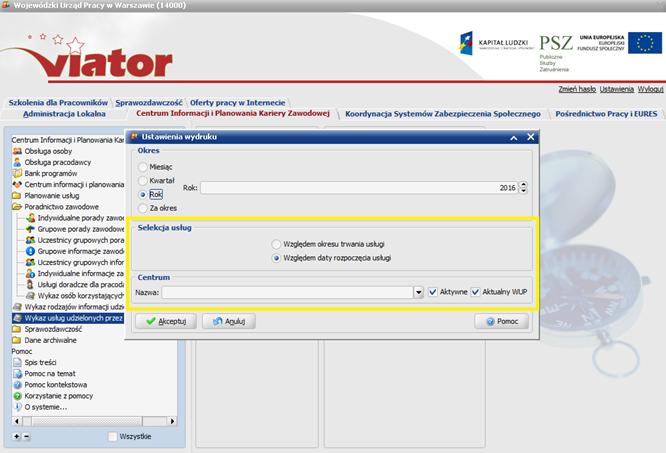Image resolution: width=666 pixels, height=453 pixels.
Task: Uncheck the Aktualny WUP checkbox
Action: tap(475, 292)
